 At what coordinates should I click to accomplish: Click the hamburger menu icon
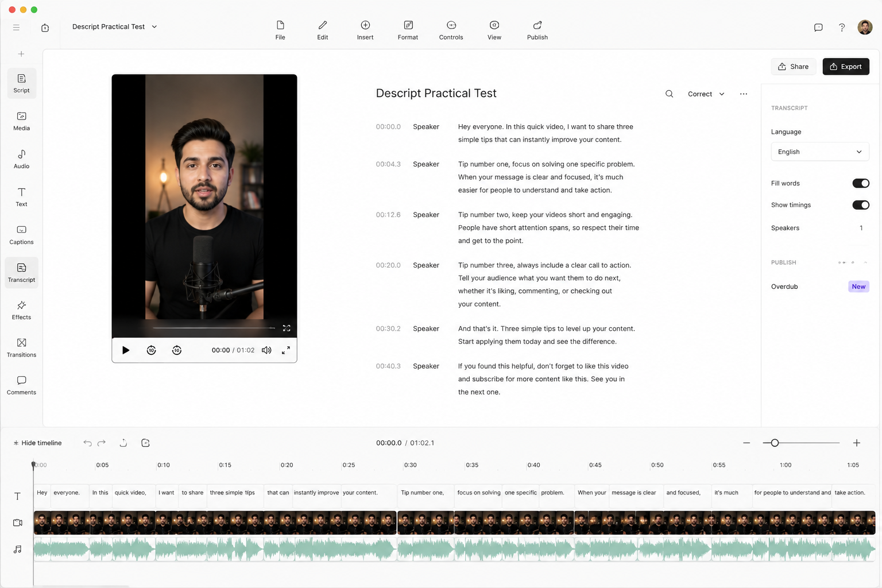(x=16, y=27)
